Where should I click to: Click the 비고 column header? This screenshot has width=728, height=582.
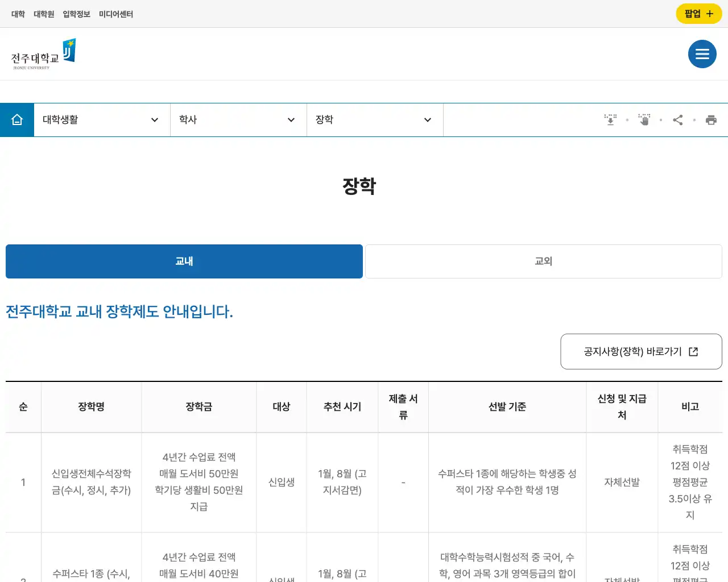click(x=690, y=407)
